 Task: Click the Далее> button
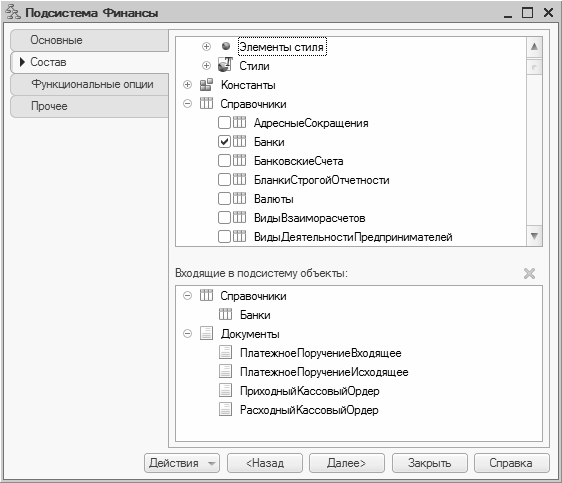[x=347, y=463]
